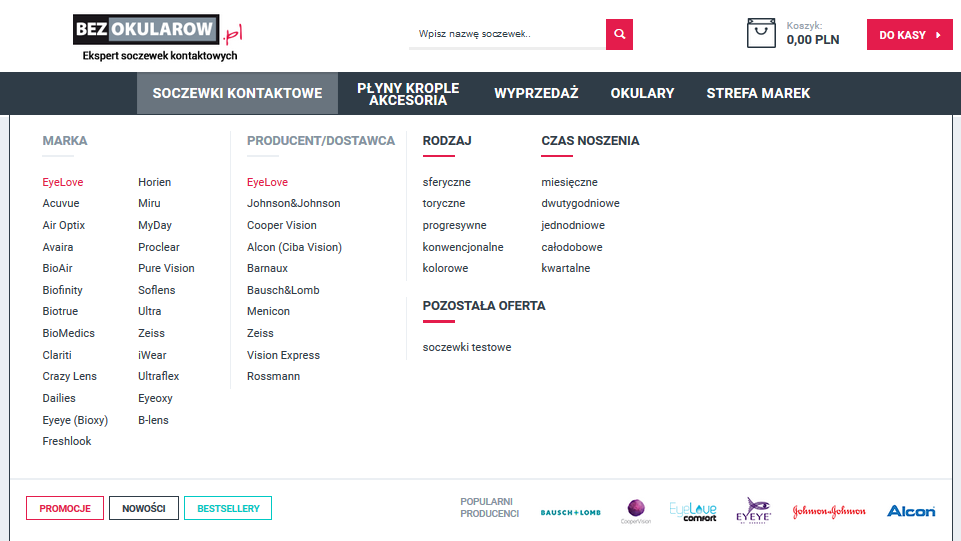Select EyeLove under MARKA
The height and width of the screenshot is (541, 961).
[x=63, y=182]
